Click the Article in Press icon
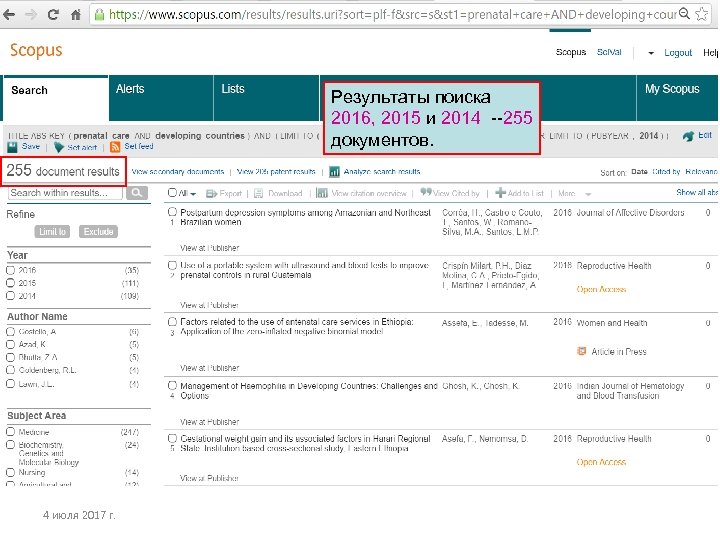This screenshot has height=540, width=720. tap(582, 351)
